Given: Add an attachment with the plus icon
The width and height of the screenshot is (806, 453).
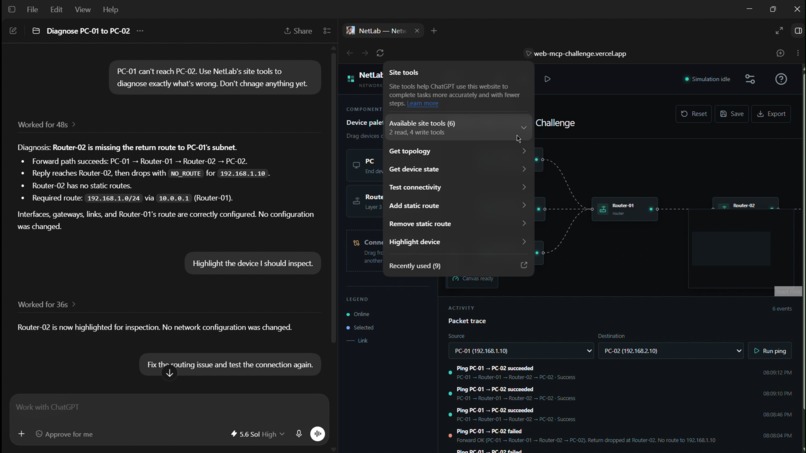Looking at the screenshot, I should tap(21, 434).
